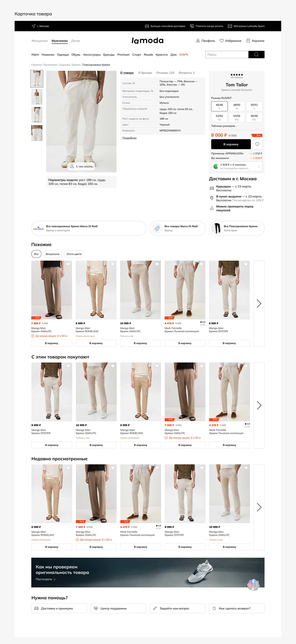Viewport: 296px width, 644px height.
Task: Select size 48/50 M
Action: pos(237,106)
